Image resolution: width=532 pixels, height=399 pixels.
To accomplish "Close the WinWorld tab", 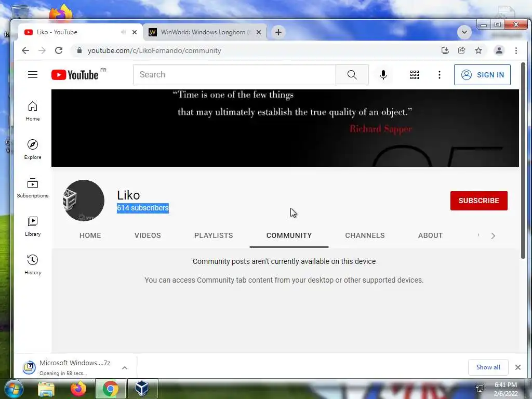I will click(259, 32).
